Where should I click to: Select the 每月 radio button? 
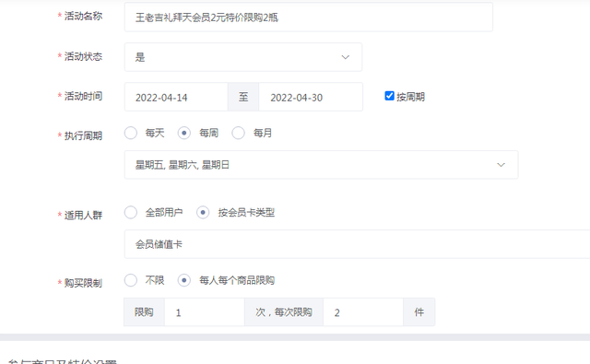pyautogui.click(x=238, y=133)
